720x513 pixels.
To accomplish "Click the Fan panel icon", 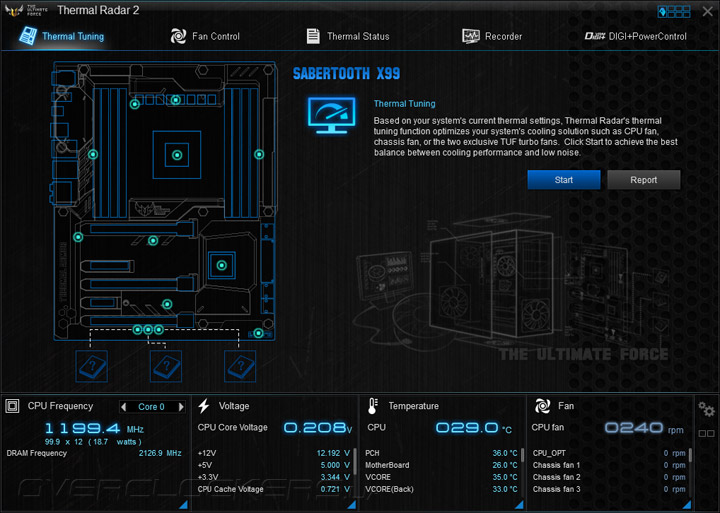I will point(542,406).
